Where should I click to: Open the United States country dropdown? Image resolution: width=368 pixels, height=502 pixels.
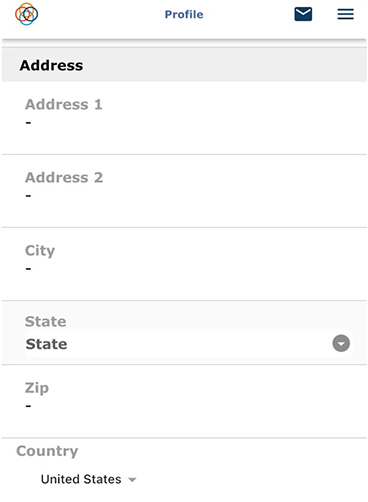point(89,479)
